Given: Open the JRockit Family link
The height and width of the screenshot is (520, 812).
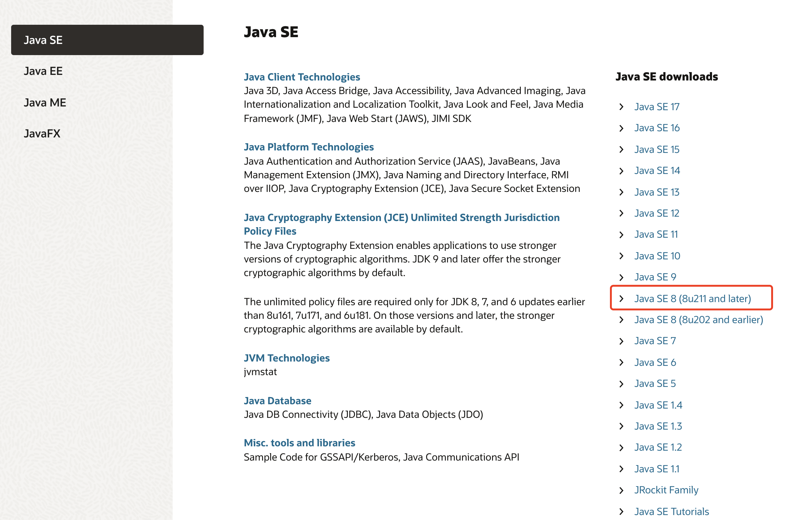Looking at the screenshot, I should click(666, 490).
